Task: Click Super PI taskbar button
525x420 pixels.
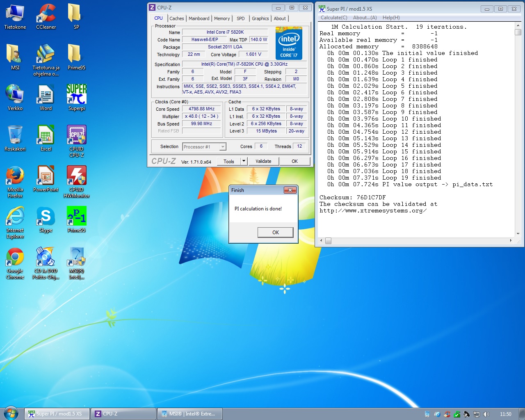Action: (57, 414)
